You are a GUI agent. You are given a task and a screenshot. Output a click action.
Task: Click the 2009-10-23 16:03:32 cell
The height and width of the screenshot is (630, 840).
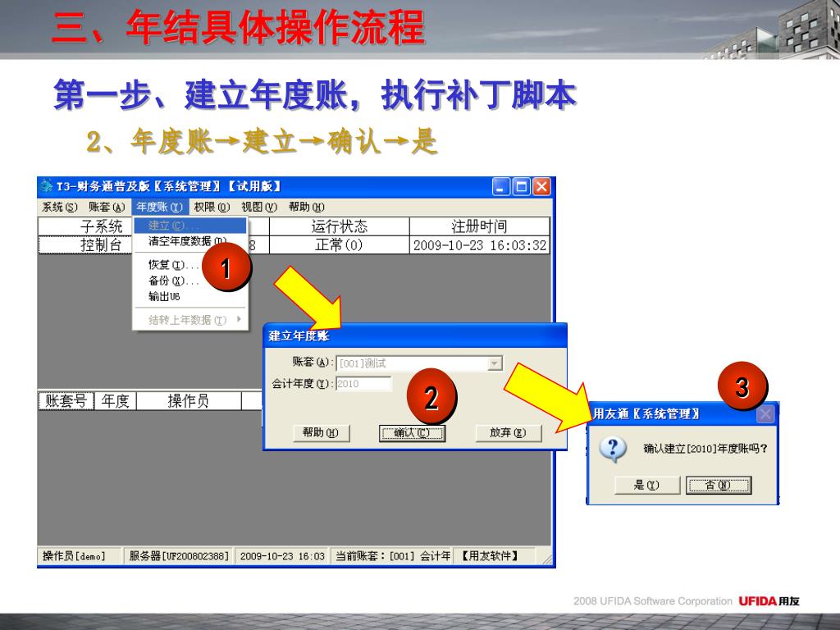[x=479, y=244]
